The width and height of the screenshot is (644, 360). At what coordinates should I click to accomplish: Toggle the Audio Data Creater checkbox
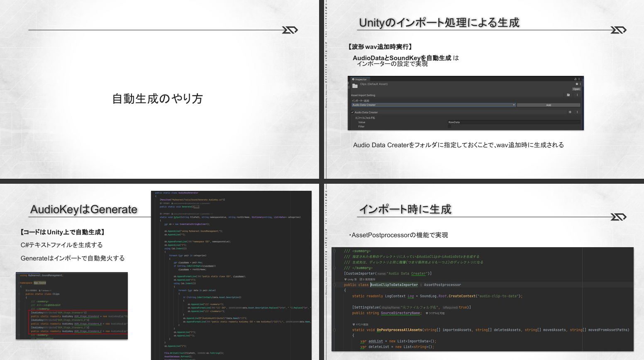pyautogui.click(x=353, y=112)
